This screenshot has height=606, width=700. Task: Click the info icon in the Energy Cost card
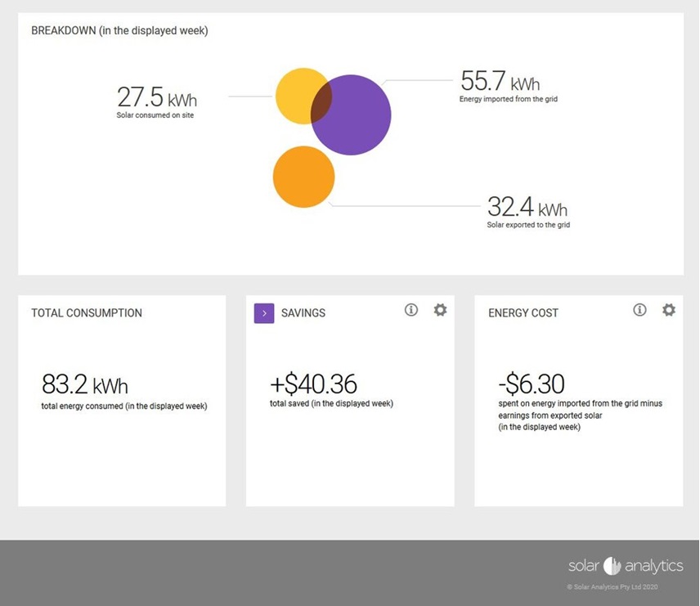(x=640, y=310)
